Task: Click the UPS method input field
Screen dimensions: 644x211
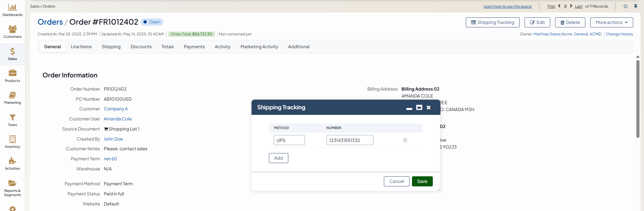Action: point(289,140)
